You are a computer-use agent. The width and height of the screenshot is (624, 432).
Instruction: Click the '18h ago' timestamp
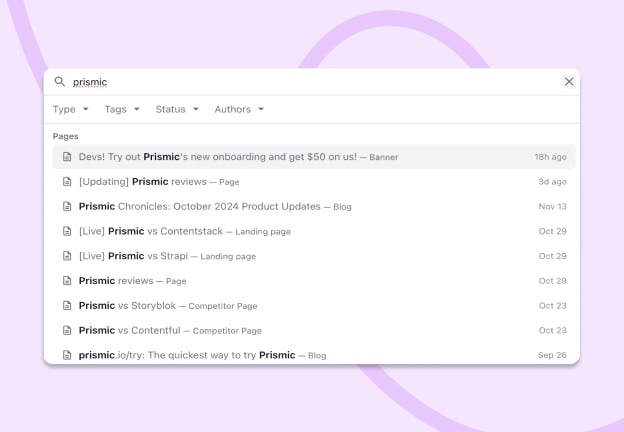[550, 157]
